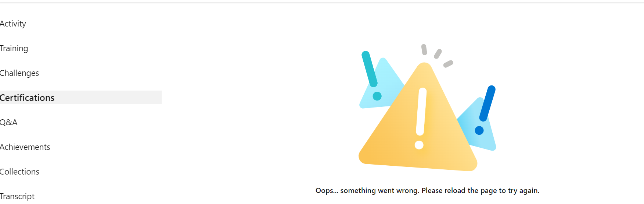644x204 pixels.
Task: Go to the Training page
Action: tap(14, 48)
